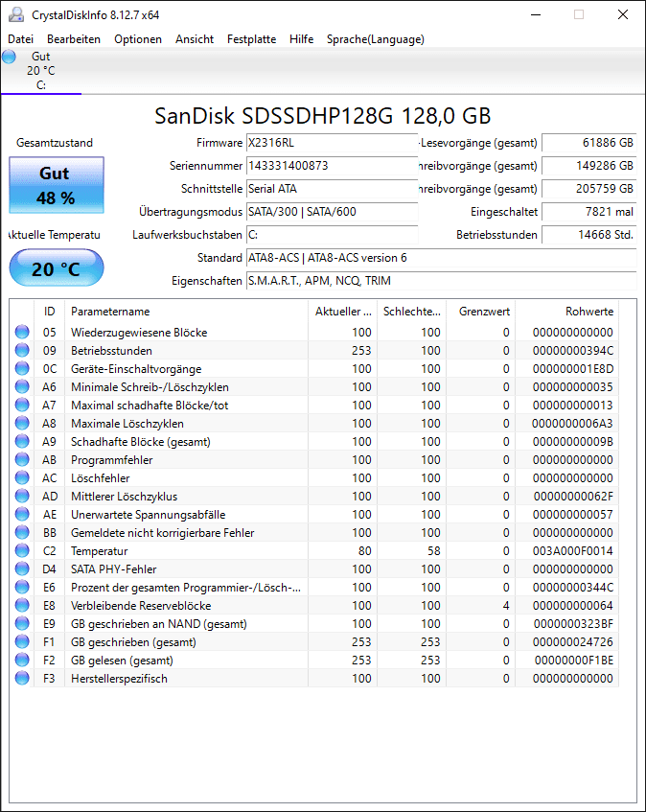Open the Hilfe menu
The width and height of the screenshot is (646, 812).
tap(301, 39)
